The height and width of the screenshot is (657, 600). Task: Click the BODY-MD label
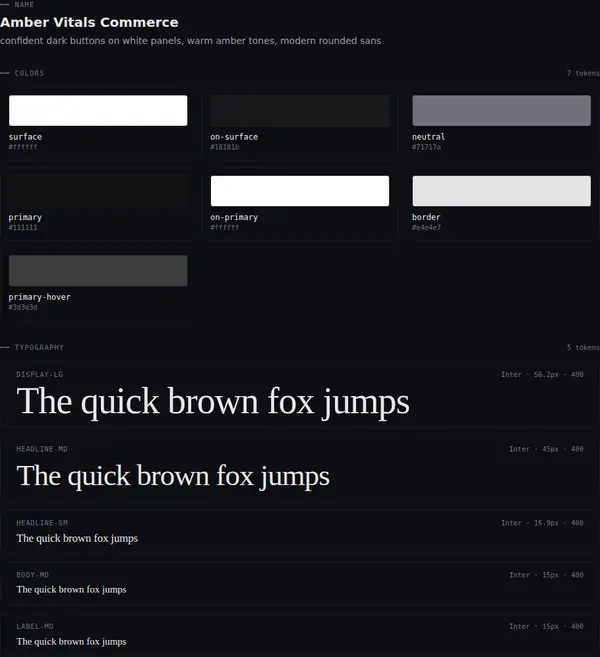point(33,575)
